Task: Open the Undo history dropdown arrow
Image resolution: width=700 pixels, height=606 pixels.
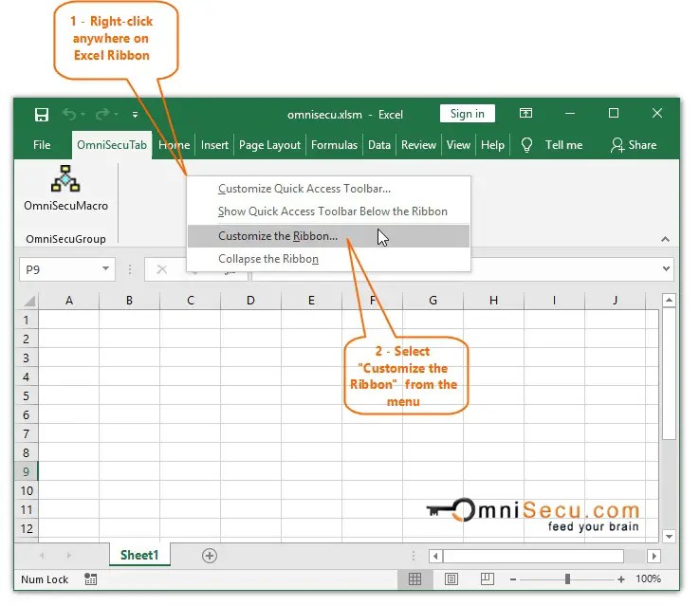Action: [83, 115]
